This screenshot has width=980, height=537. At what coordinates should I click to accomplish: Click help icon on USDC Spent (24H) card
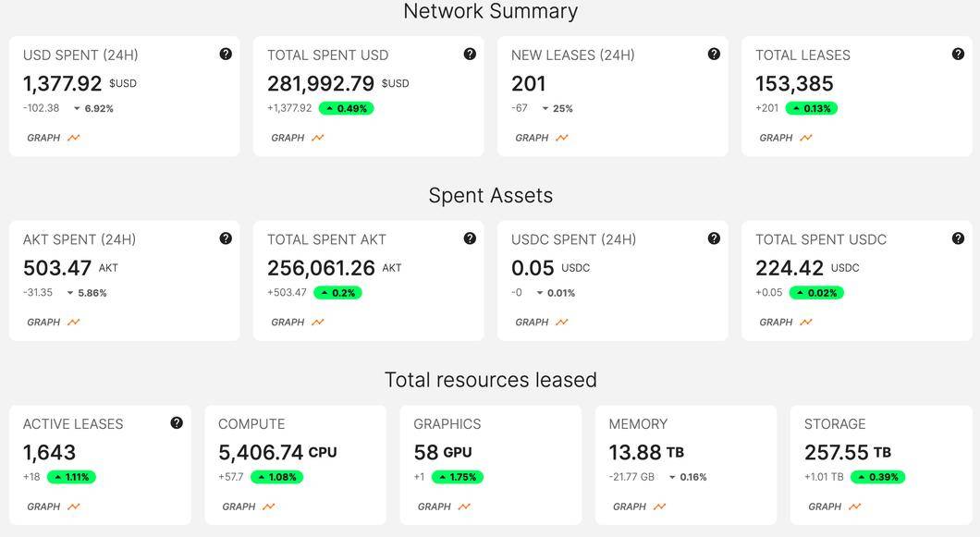click(x=714, y=238)
